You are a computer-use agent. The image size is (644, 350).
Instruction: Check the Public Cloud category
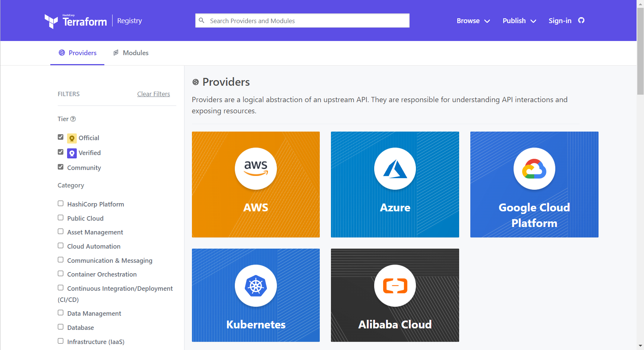[60, 217]
